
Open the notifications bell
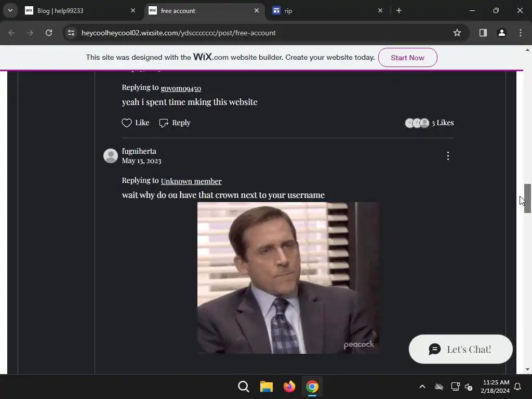tap(518, 387)
